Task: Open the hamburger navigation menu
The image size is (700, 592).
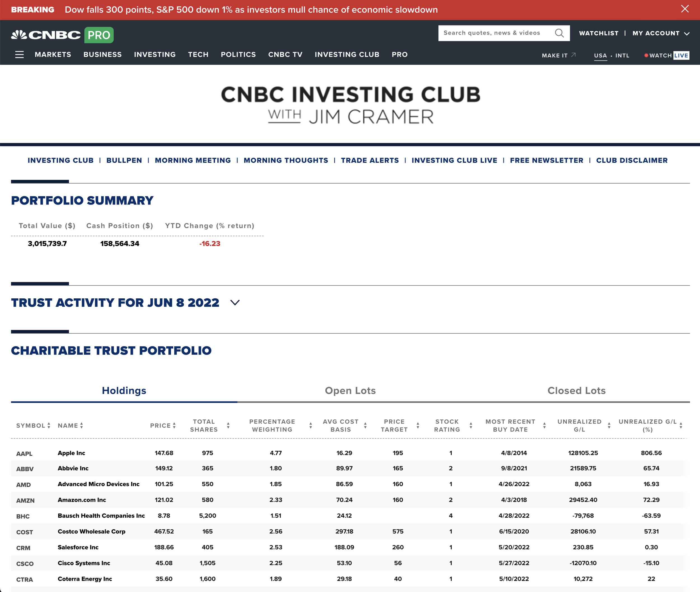Action: pos(19,54)
